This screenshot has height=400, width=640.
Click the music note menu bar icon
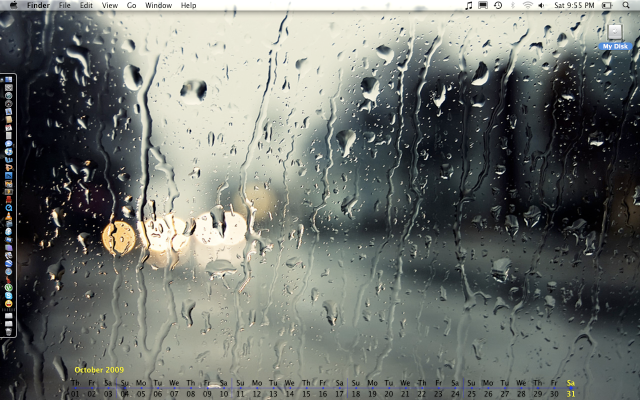coord(469,5)
